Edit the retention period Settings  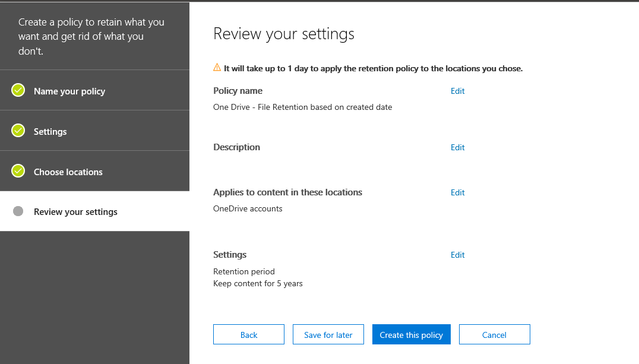(457, 255)
